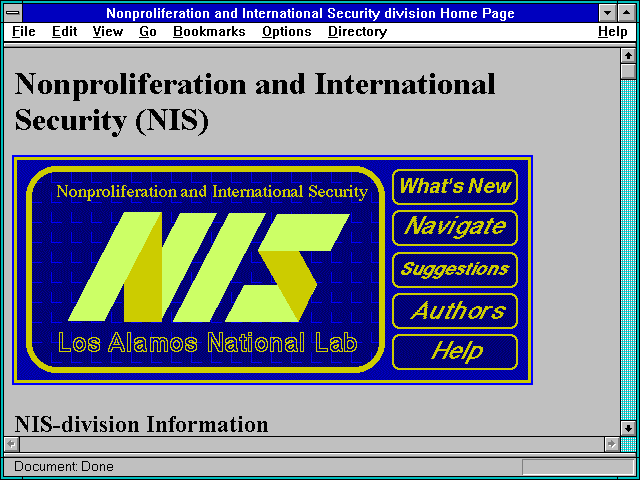Viewport: 640px width, 480px height.
Task: Click vertical scrollbar down arrow
Action: tap(628, 427)
